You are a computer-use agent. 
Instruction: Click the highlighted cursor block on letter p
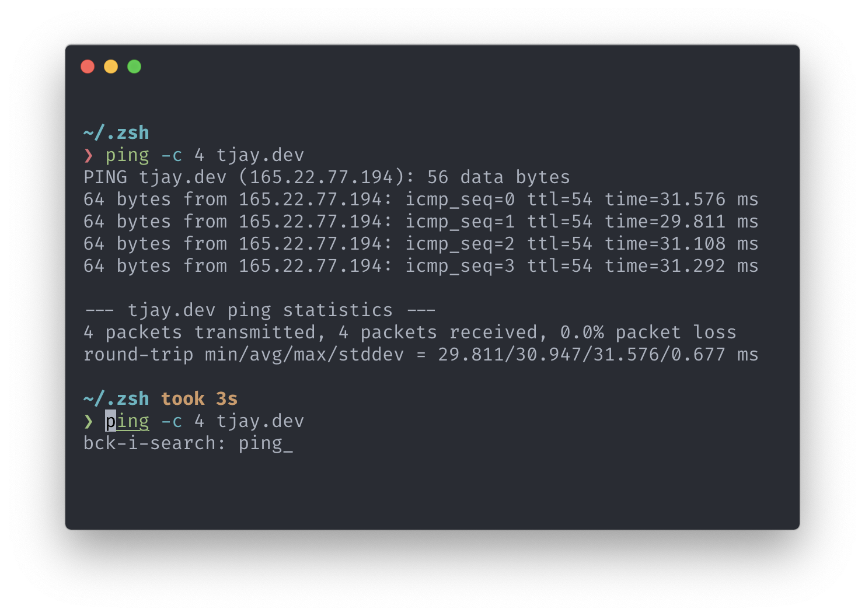pos(110,421)
